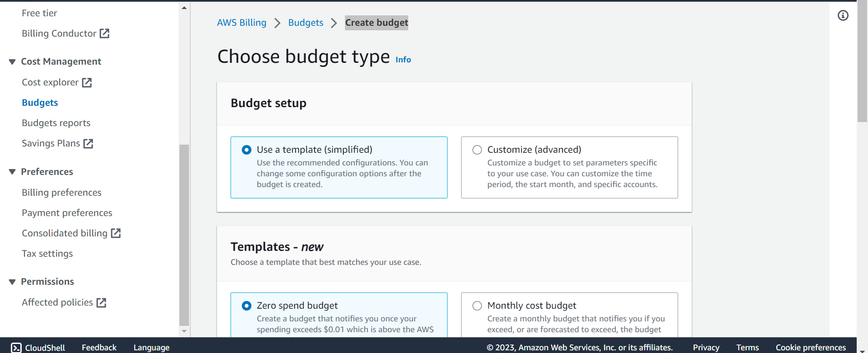Click Privacy footer link
Image resolution: width=868 pixels, height=353 pixels.
point(706,348)
